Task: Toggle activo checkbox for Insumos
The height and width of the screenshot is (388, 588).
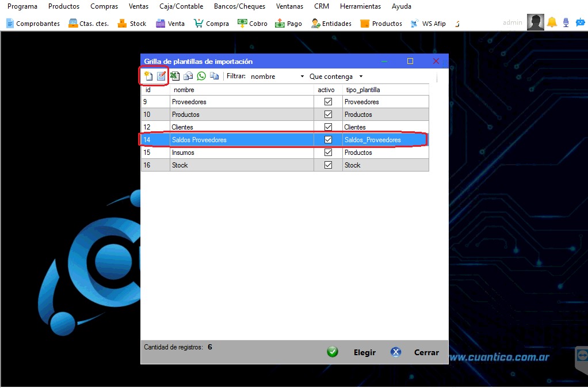Action: coord(329,153)
